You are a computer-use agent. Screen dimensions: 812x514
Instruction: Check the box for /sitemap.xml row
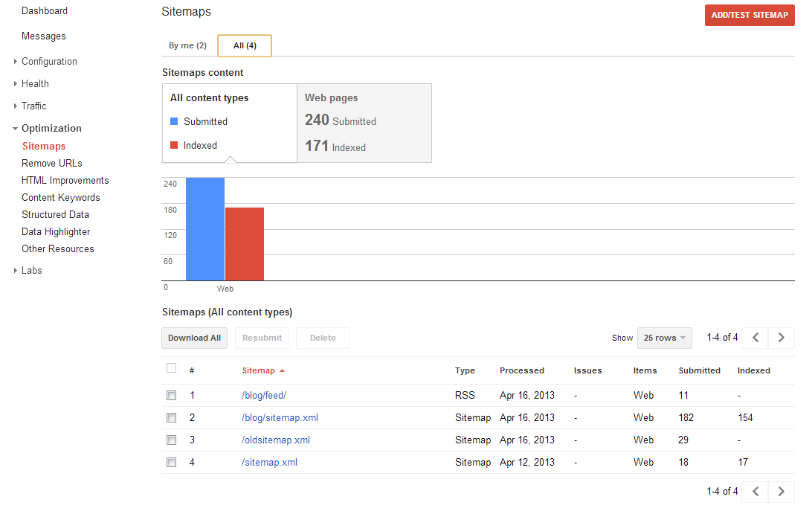172,462
